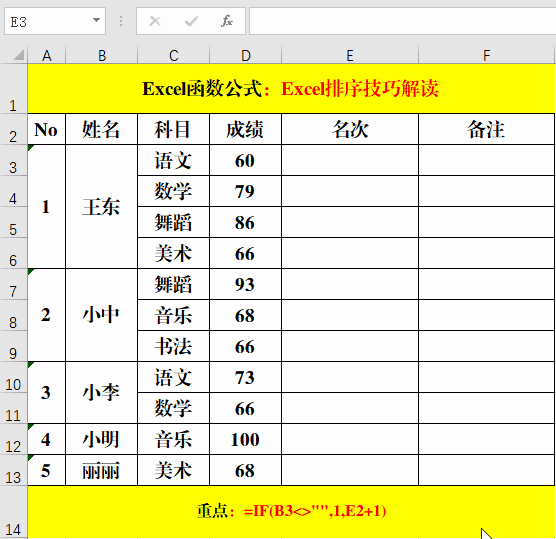556x539 pixels.
Task: Click the '姓名' header cell
Action: coord(101,129)
